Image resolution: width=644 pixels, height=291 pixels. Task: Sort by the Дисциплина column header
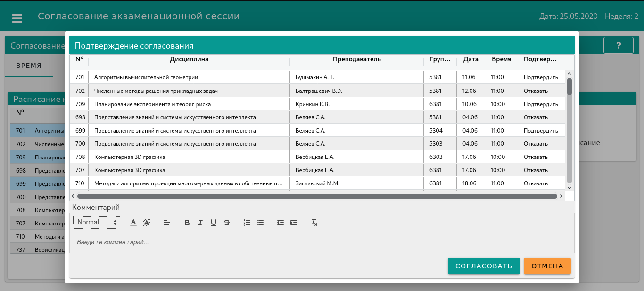point(189,59)
